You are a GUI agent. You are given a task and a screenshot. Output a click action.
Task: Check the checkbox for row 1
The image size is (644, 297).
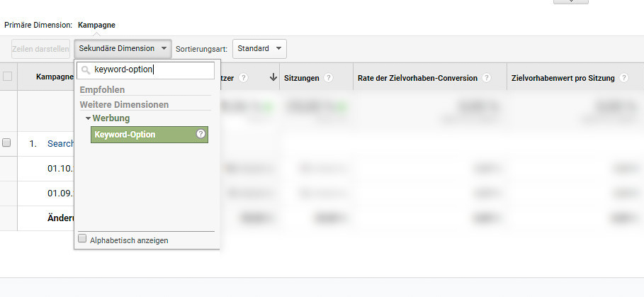click(x=7, y=142)
